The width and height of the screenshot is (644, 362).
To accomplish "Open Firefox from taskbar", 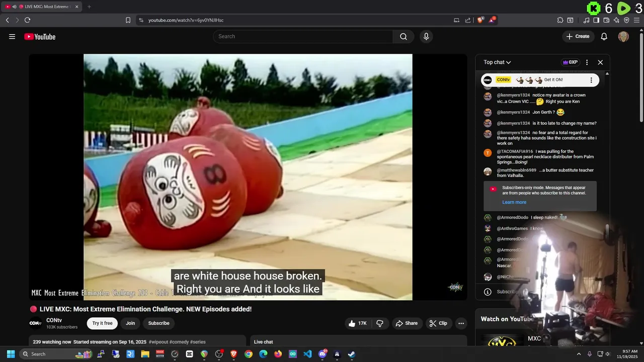I will tap(278, 354).
